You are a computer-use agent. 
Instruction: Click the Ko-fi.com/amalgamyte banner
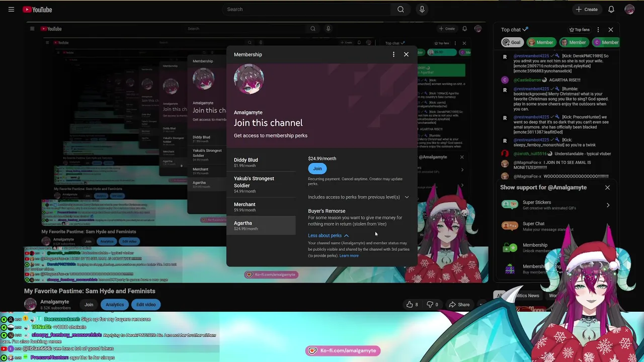343,350
